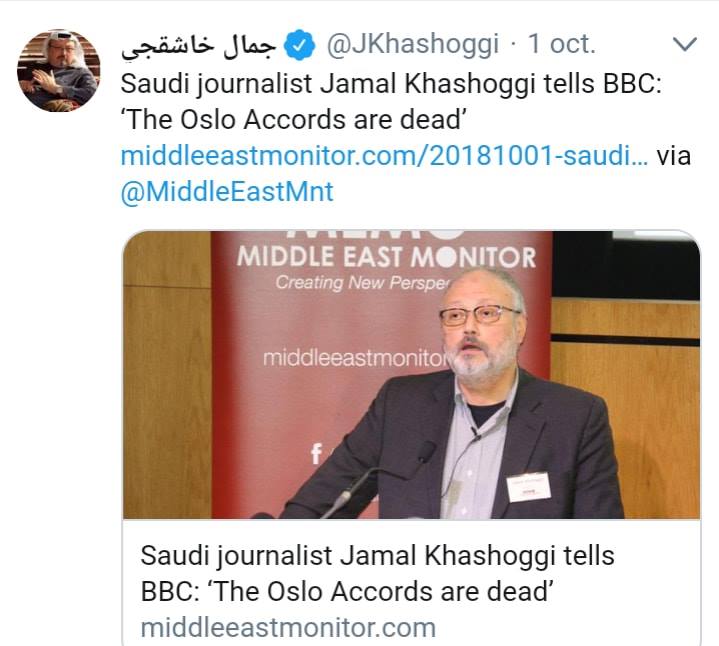Click tweet text 'The Oslo Accords are dead'
719x646 pixels.
point(293,120)
